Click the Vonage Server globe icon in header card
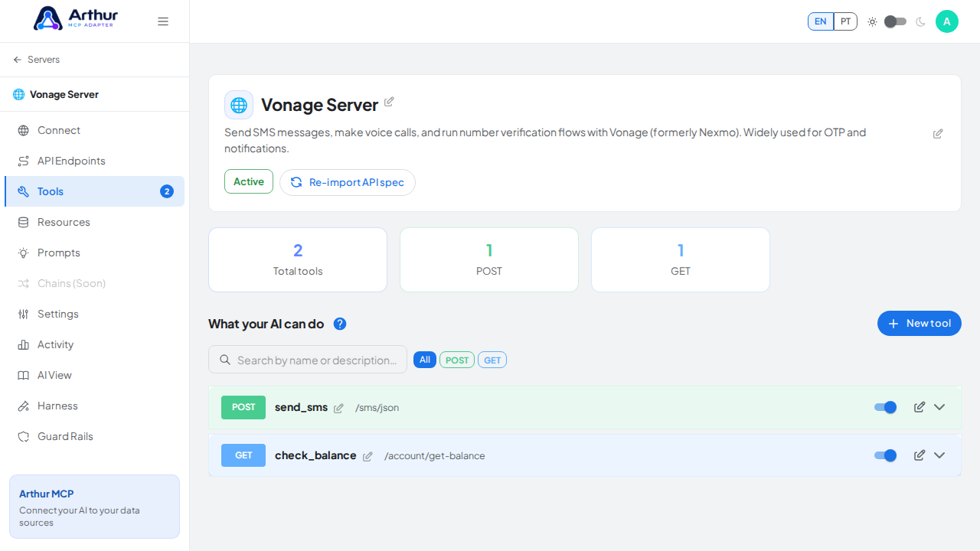 point(239,105)
